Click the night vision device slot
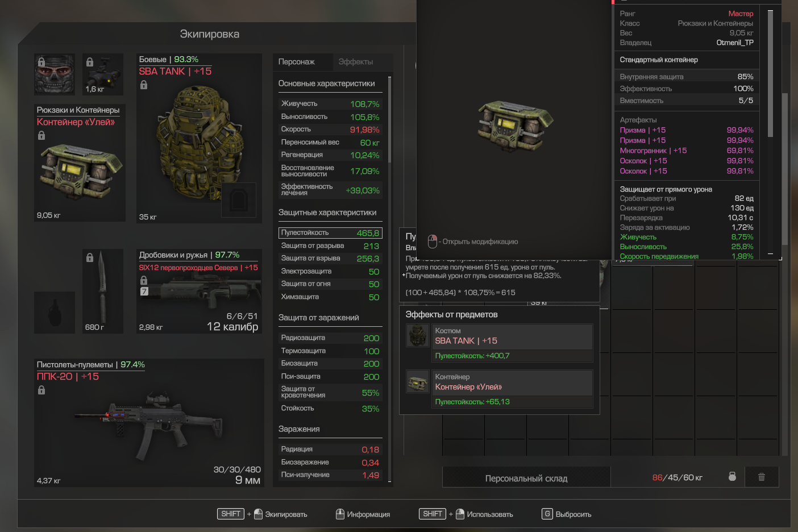The width and height of the screenshot is (798, 532). point(103,74)
